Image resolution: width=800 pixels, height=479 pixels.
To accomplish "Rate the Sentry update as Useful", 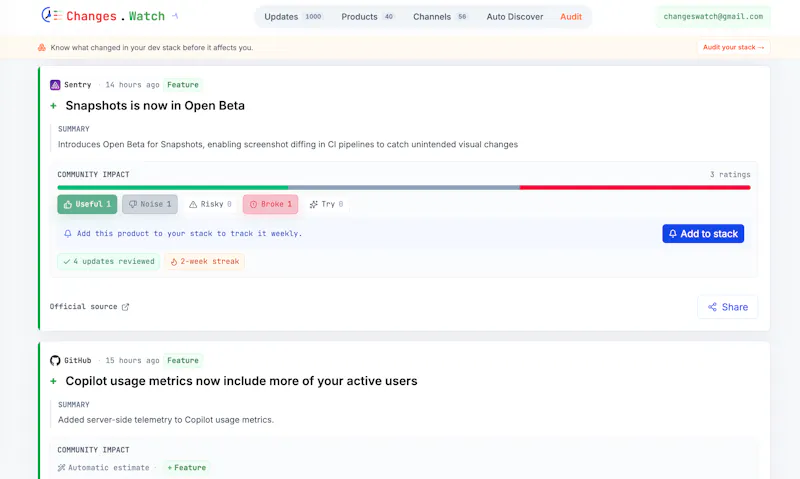I will [x=87, y=204].
